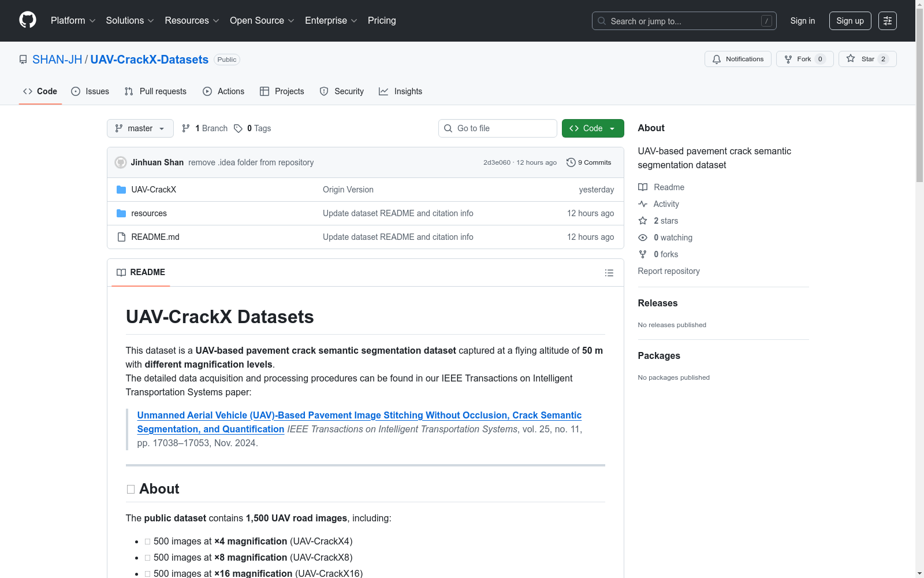The width and height of the screenshot is (924, 578).
Task: Open the master branch selector
Action: point(140,128)
